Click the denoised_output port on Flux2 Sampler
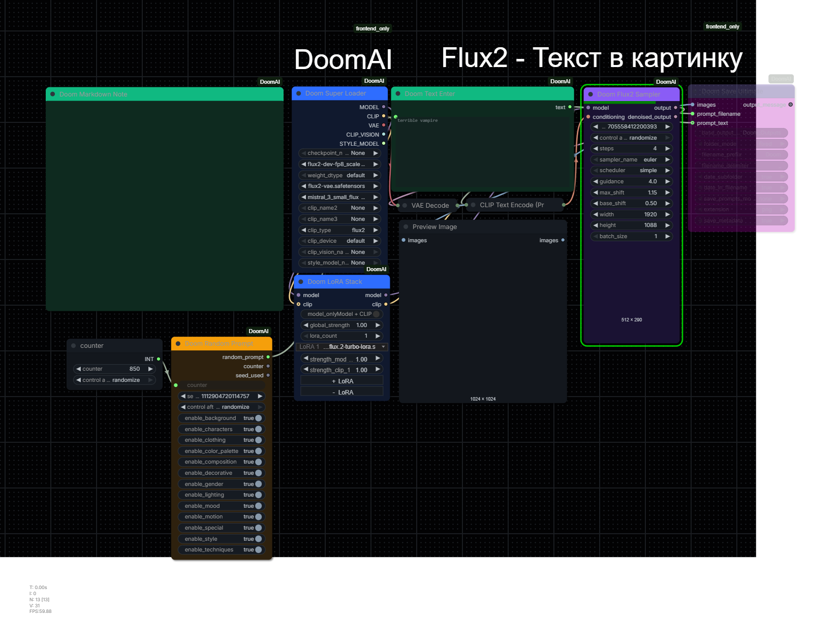Viewport: 840px width, 619px height. click(675, 117)
